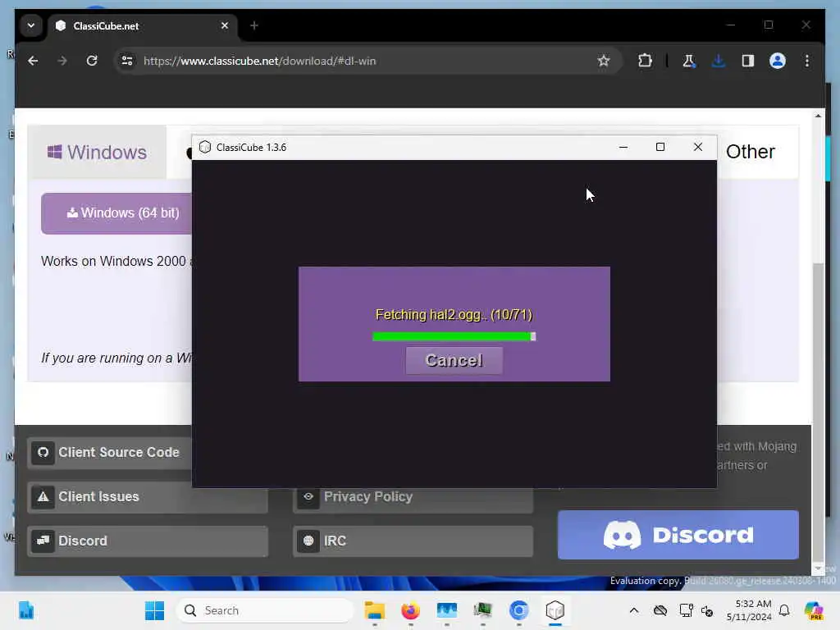Click the address bar URL field
Screen dimensions: 840x630
pos(367,61)
